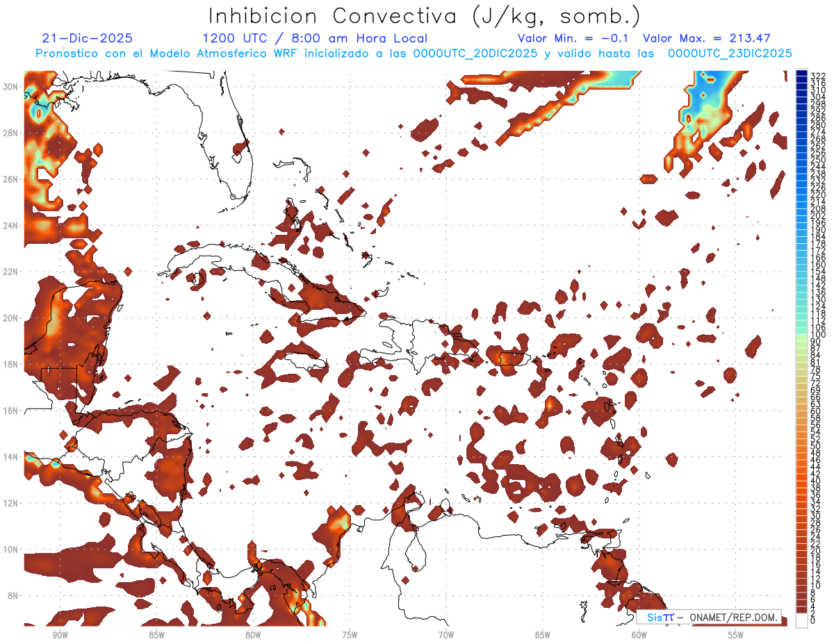Select the date text "21-Dic-2025"
This screenshot has height=644, width=834.
pos(88,38)
